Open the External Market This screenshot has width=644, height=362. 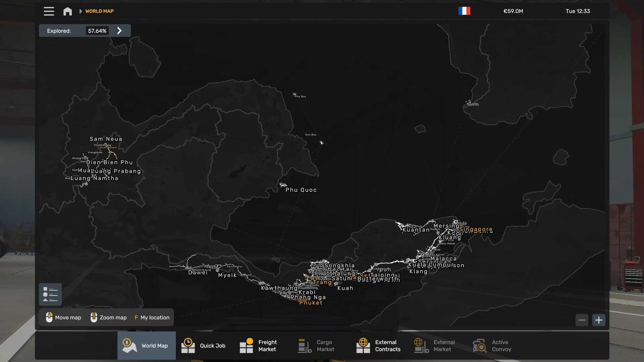[x=435, y=346]
